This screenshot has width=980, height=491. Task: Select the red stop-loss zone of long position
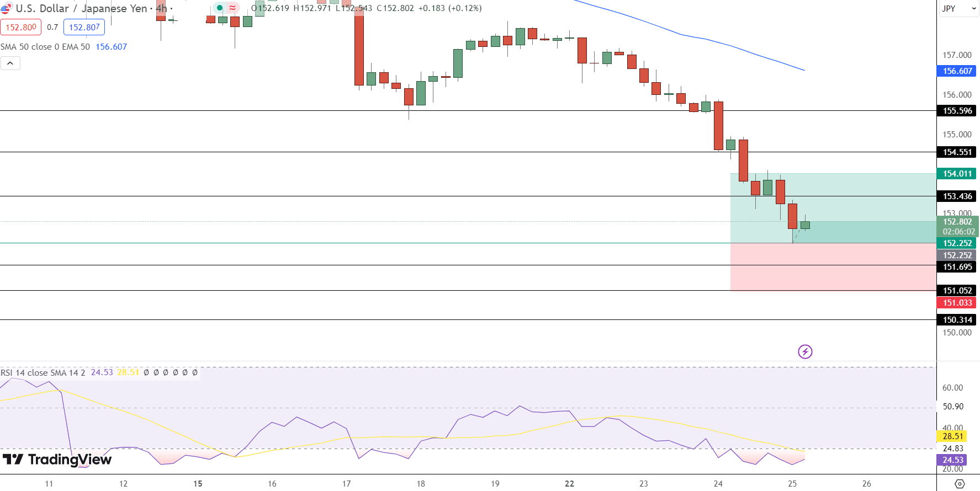coord(833,267)
